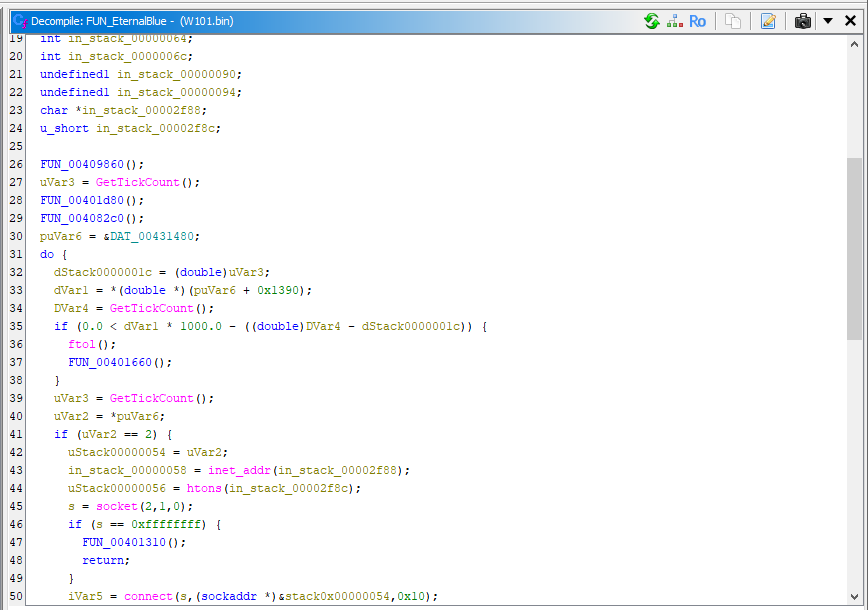
Task: Open the control flow graph icon
Action: pos(675,21)
